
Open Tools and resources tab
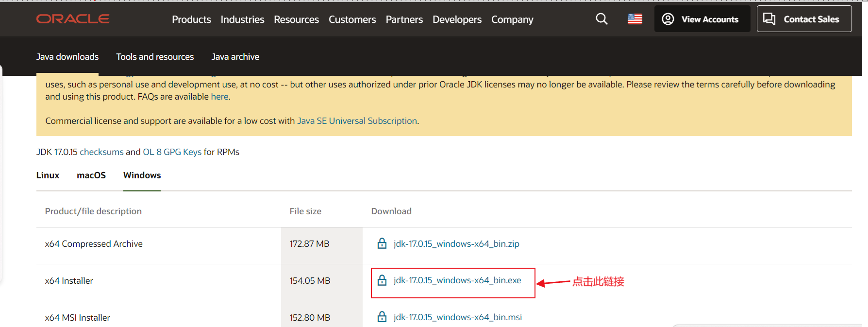(x=155, y=57)
